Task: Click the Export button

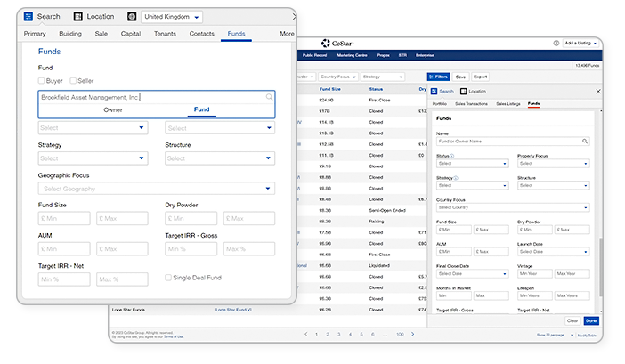Action: [480, 77]
